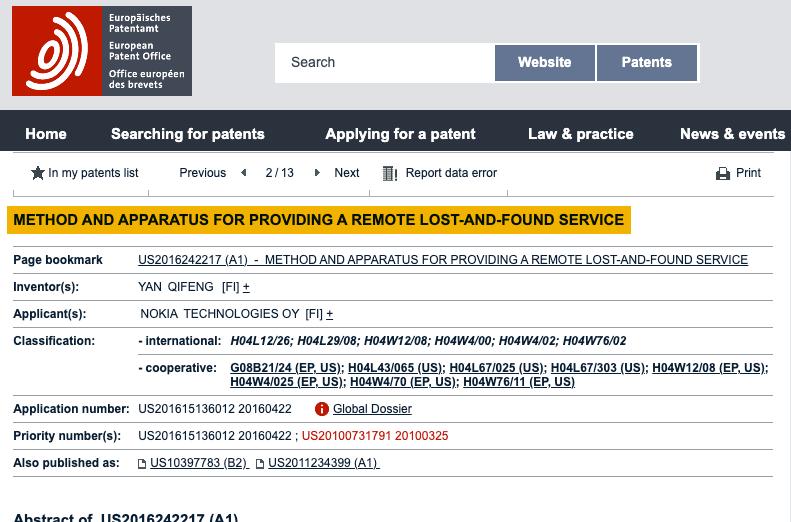Click the European Patent Office logo
The width and height of the screenshot is (791, 522).
[101, 51]
